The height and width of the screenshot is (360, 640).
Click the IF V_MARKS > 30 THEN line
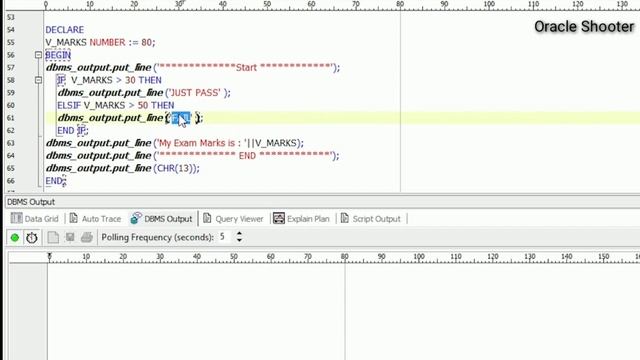pyautogui.click(x=109, y=80)
